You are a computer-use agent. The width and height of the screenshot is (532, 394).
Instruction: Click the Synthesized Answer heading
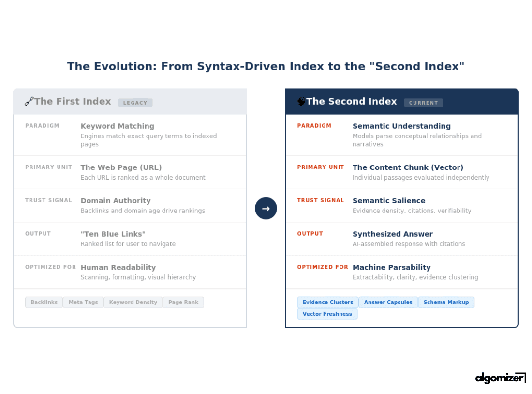pos(393,234)
